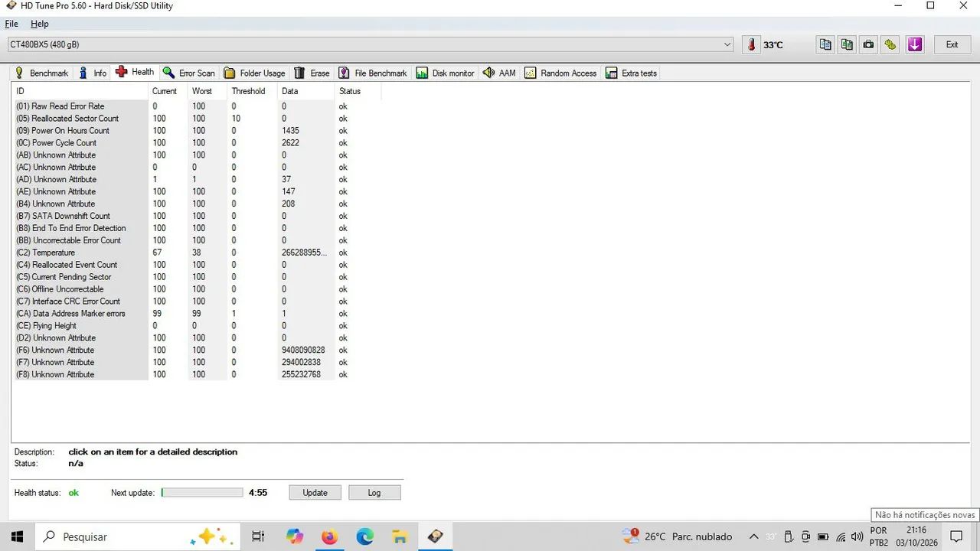
Task: Switch to the Extra tests tab
Action: tap(631, 73)
